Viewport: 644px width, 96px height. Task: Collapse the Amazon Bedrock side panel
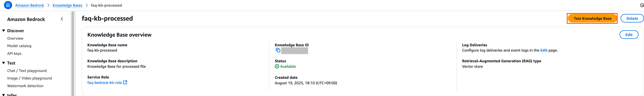click(x=62, y=19)
